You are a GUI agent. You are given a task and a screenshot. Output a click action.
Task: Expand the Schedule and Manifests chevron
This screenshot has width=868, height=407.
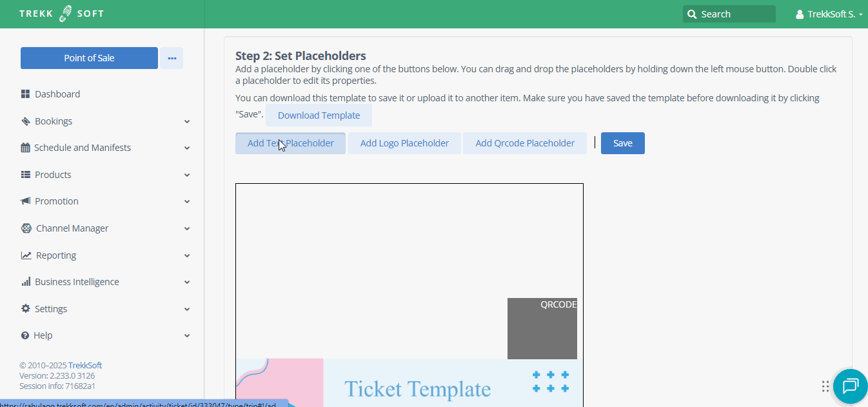coord(187,147)
